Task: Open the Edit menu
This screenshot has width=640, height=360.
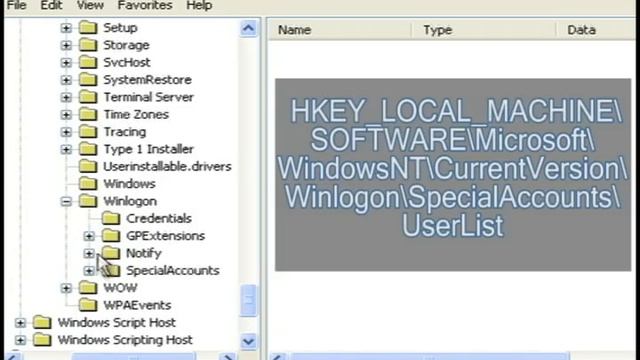Action: click(x=51, y=5)
